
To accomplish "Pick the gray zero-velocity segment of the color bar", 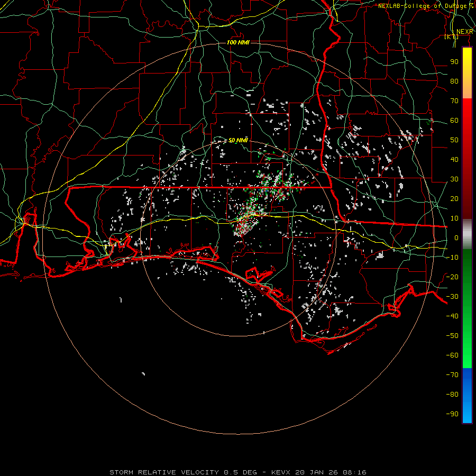I will 467,234.
